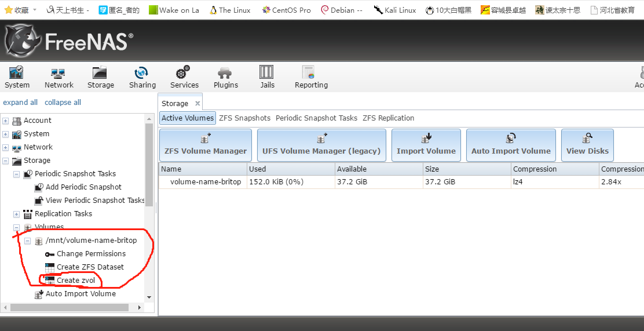Open Create ZFS Dataset tree item
The height and width of the screenshot is (331, 644).
(90, 267)
